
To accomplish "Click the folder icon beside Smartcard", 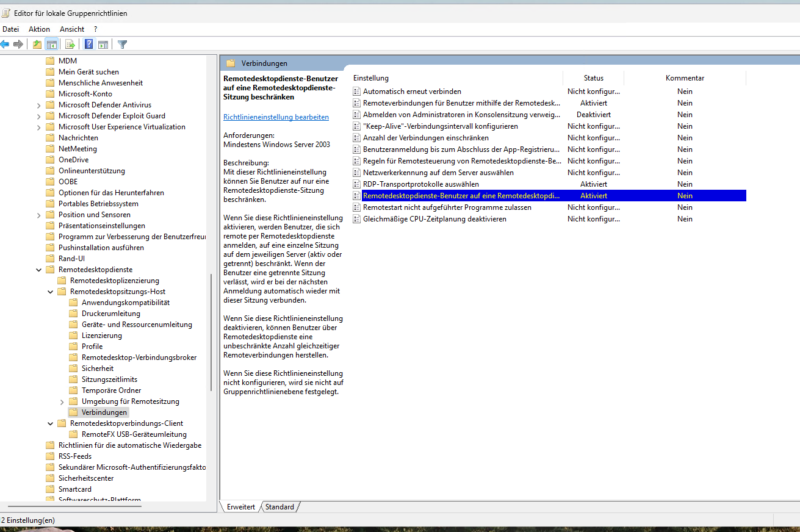I will (50, 489).
